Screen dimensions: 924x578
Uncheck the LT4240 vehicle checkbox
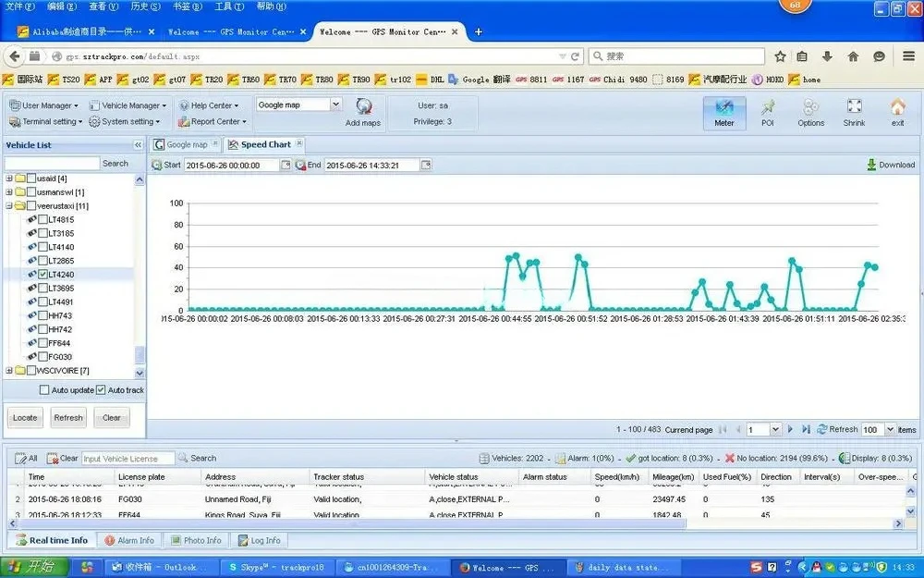pos(43,275)
